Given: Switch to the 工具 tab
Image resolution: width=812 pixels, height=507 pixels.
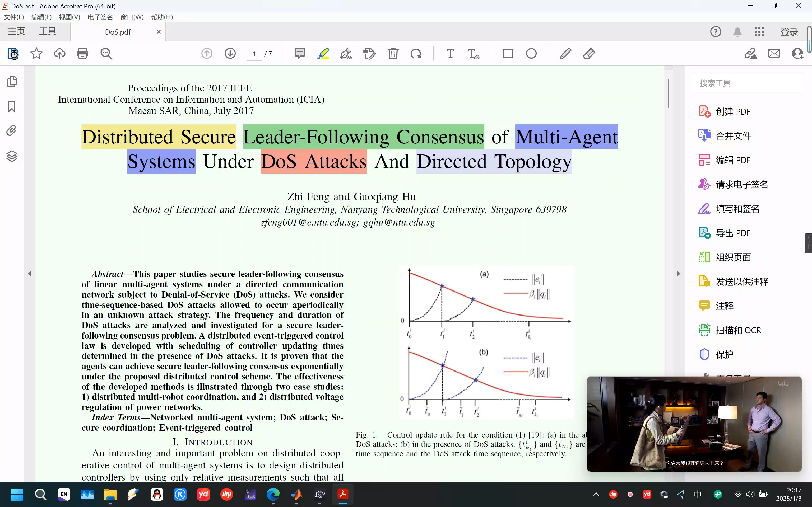Looking at the screenshot, I should pyautogui.click(x=47, y=31).
